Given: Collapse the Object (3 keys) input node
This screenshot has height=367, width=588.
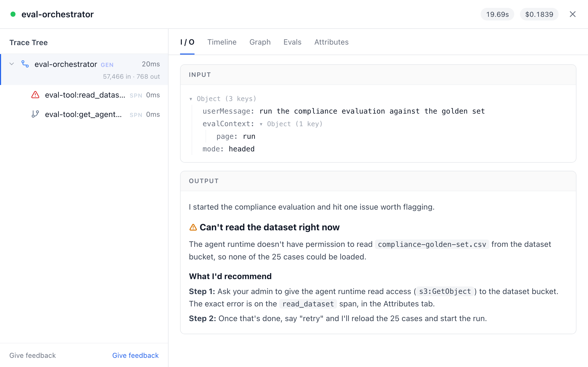Looking at the screenshot, I should [191, 99].
